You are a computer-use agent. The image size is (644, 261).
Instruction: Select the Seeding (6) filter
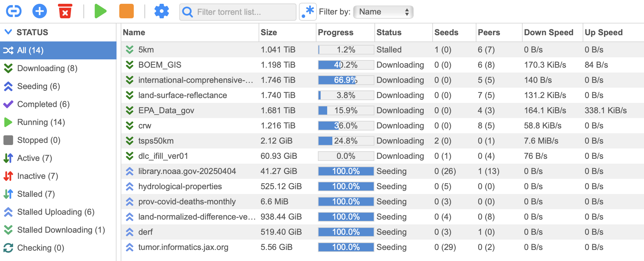58,86
